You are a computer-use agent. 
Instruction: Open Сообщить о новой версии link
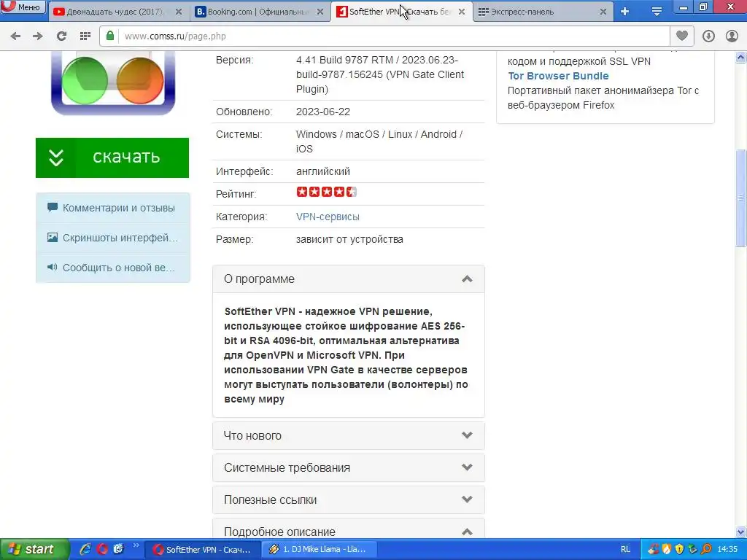tap(119, 268)
